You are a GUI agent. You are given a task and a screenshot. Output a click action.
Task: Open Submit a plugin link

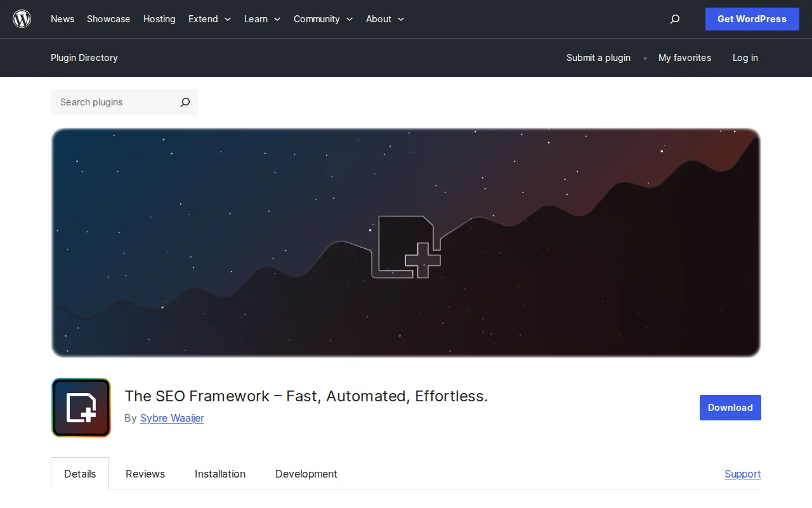598,58
